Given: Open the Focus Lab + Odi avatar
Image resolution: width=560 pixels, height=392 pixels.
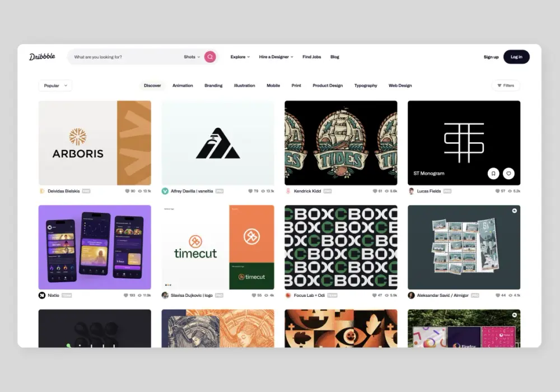Looking at the screenshot, I should 288,295.
